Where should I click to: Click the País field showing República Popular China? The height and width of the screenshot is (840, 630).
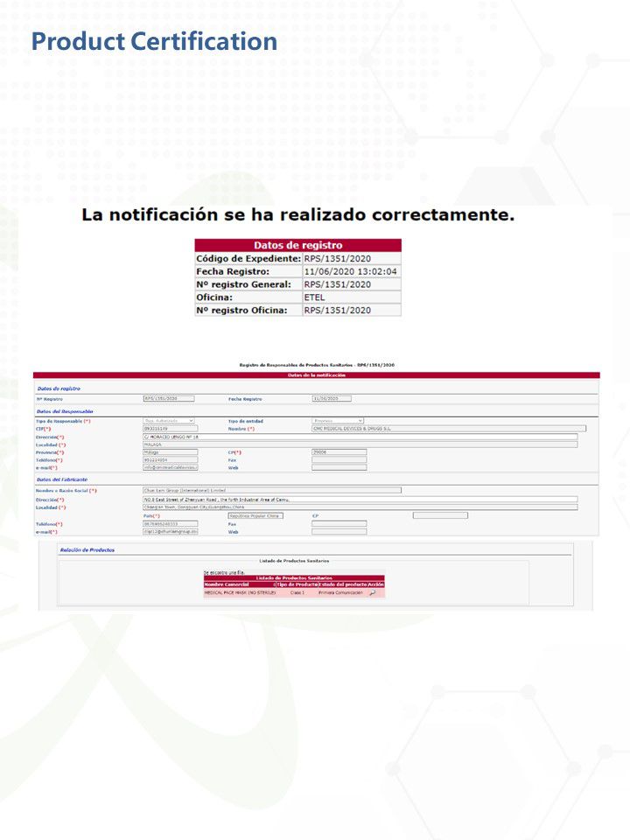point(255,515)
